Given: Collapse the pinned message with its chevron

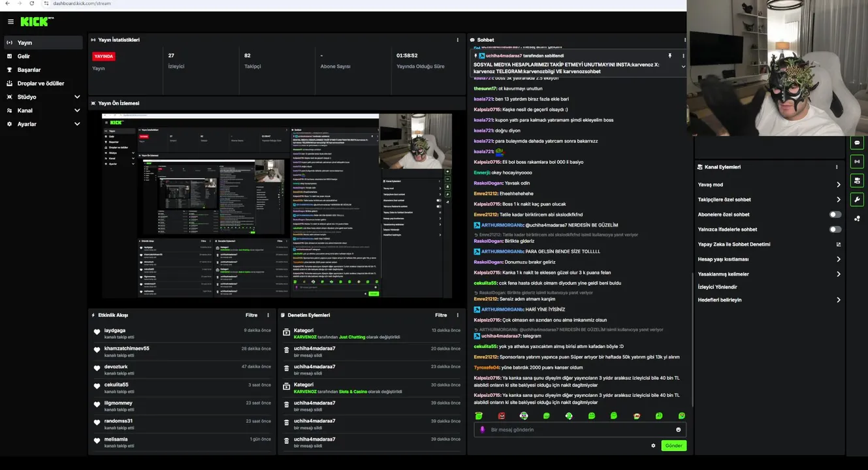Looking at the screenshot, I should point(683,67).
